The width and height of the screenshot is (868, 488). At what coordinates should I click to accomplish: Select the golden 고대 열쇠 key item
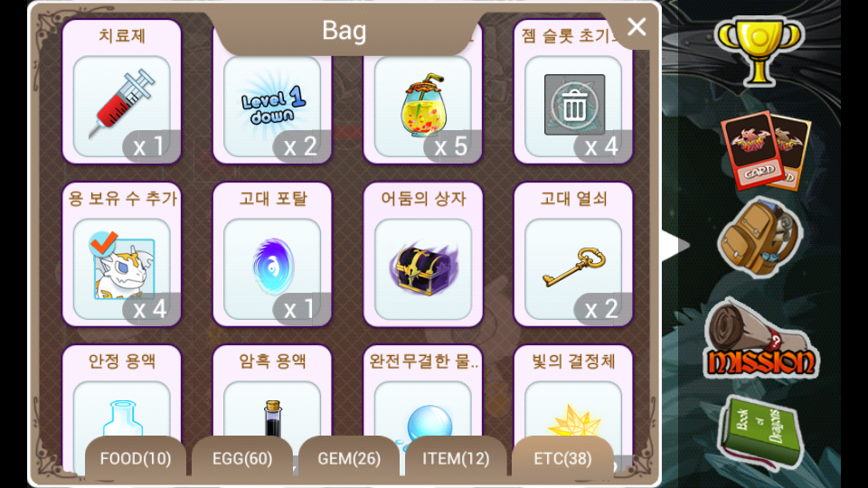(x=573, y=255)
